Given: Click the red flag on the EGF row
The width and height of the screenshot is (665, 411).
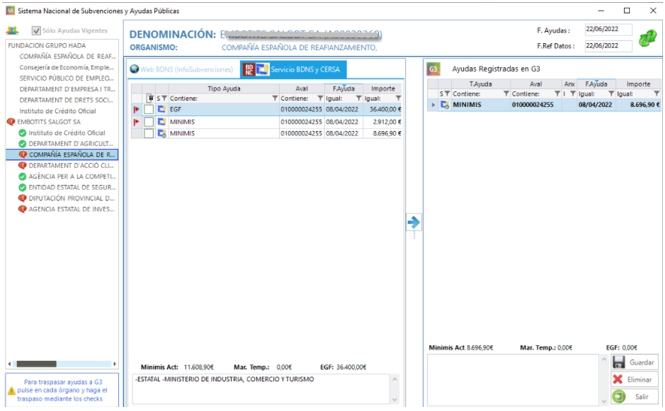Looking at the screenshot, I should tap(136, 110).
